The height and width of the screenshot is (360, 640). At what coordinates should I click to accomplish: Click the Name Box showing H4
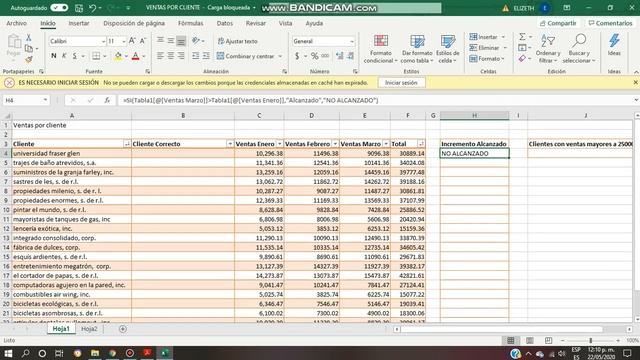pyautogui.click(x=26, y=100)
